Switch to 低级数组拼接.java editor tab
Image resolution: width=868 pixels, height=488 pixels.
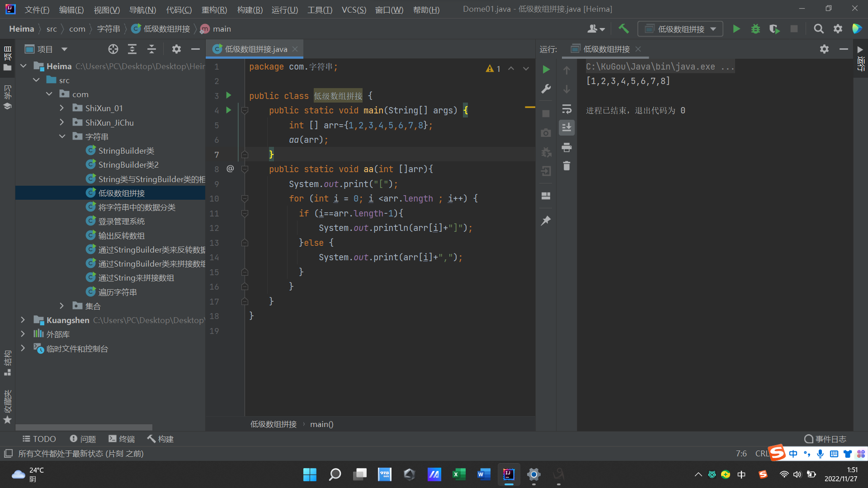[x=255, y=49]
